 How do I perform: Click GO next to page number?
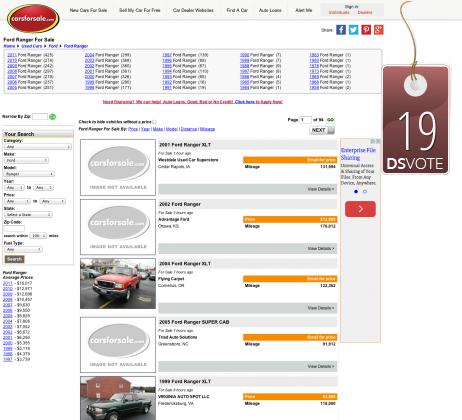pyautogui.click(x=330, y=120)
